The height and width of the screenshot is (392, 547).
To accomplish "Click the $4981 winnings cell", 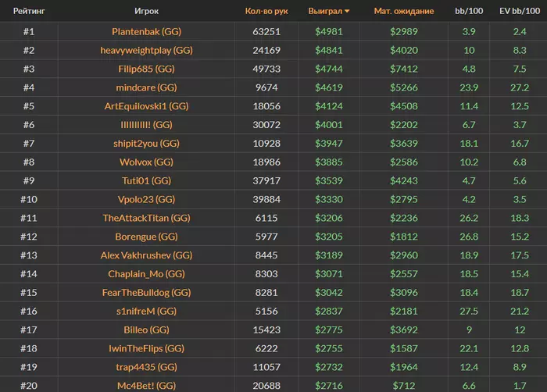I will 328,32.
